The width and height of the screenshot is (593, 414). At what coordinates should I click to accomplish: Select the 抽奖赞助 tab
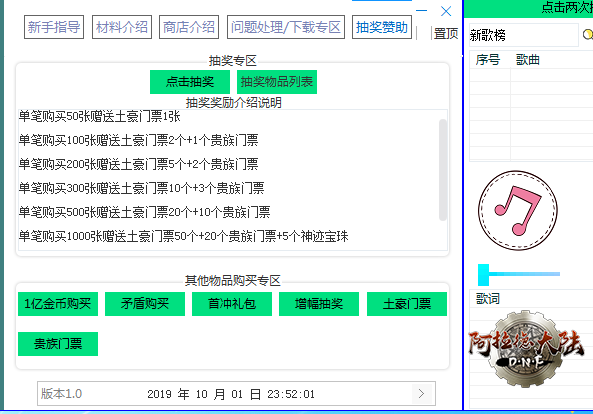tap(382, 27)
